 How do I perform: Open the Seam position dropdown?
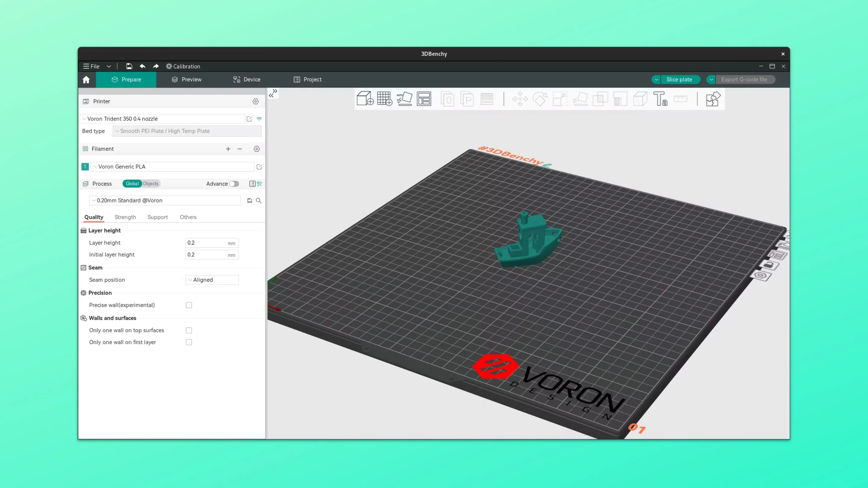pyautogui.click(x=212, y=280)
